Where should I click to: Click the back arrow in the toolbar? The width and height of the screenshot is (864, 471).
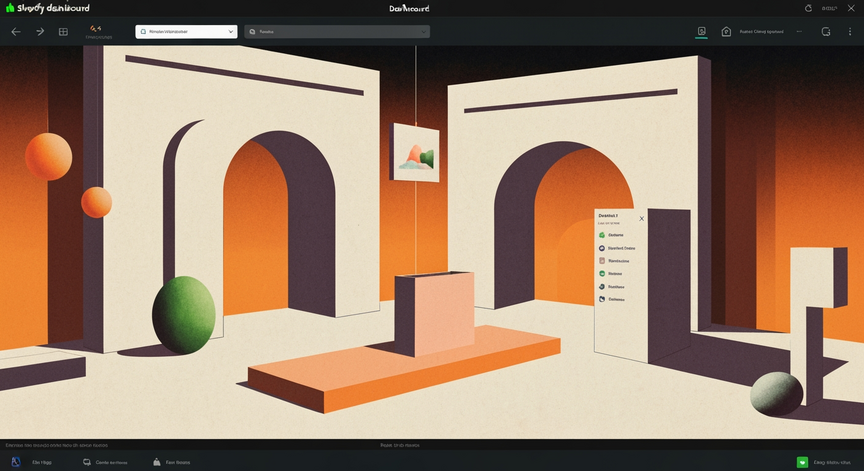pos(16,32)
